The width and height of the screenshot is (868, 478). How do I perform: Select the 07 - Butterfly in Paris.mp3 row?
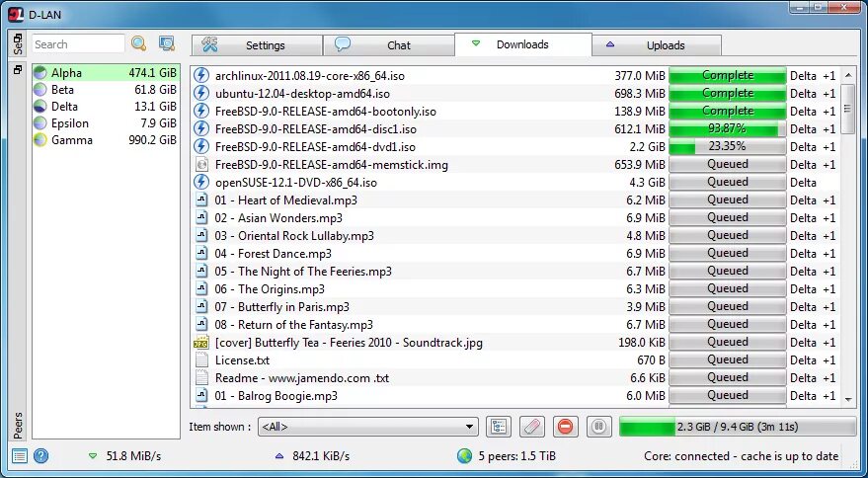515,306
